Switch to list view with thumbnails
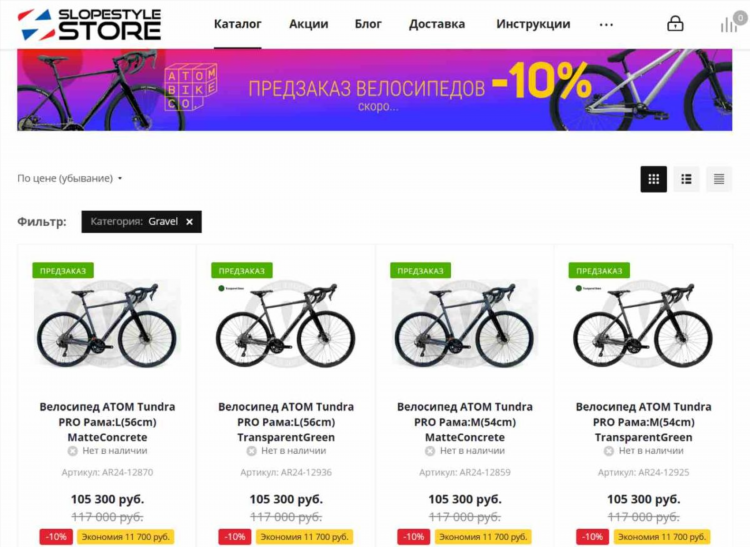Viewport: 750px width, 547px height. tap(686, 179)
